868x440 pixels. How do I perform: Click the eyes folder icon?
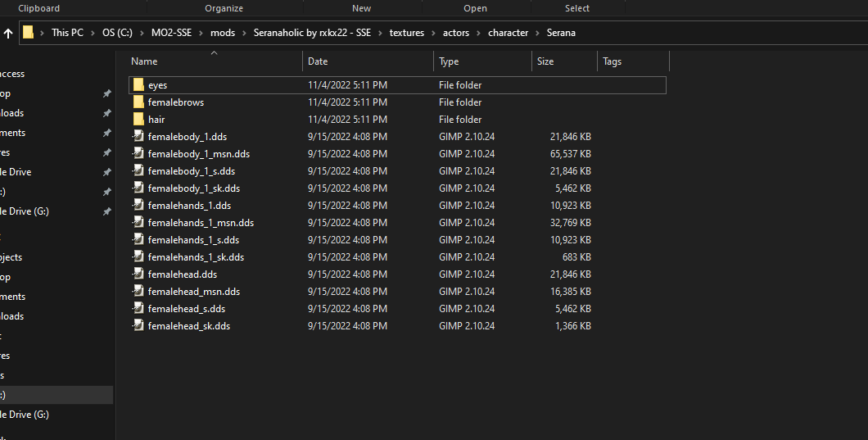coord(138,85)
